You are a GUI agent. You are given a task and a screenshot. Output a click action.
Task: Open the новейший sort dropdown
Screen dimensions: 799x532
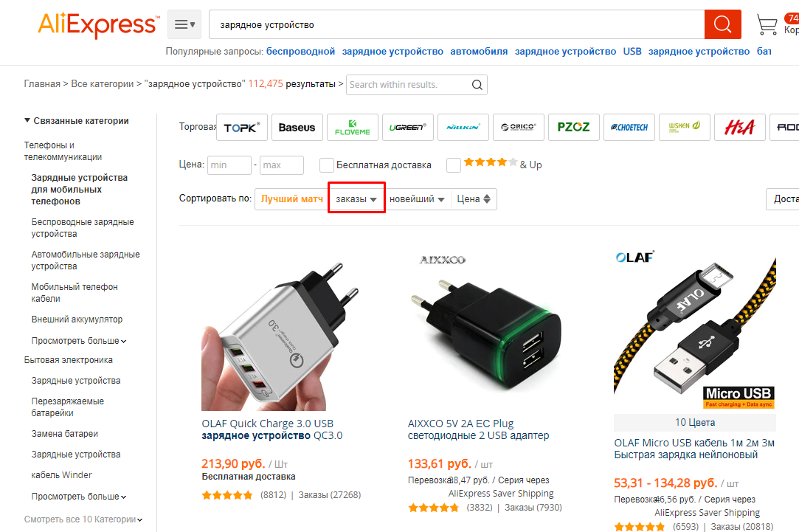pyautogui.click(x=417, y=199)
